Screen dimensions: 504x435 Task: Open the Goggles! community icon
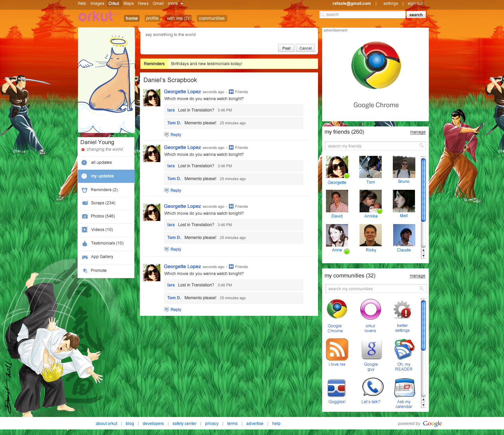pos(336,388)
